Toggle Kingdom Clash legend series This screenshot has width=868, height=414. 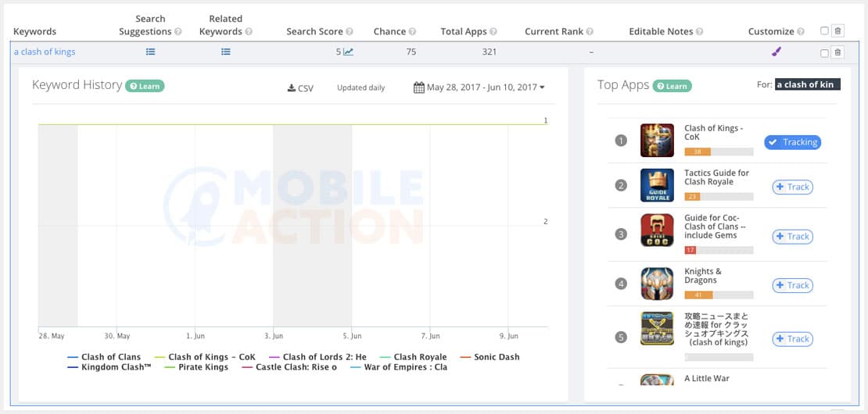point(109,367)
